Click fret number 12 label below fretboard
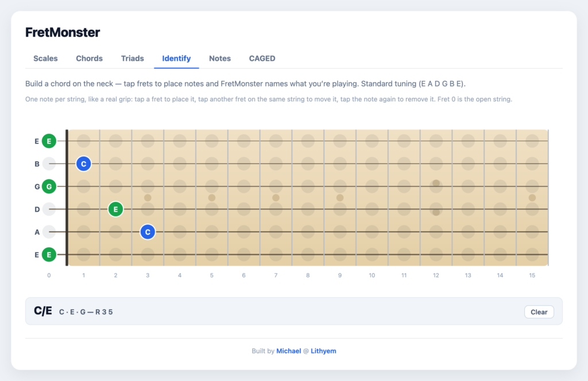This screenshot has height=381, width=588. tap(436, 275)
